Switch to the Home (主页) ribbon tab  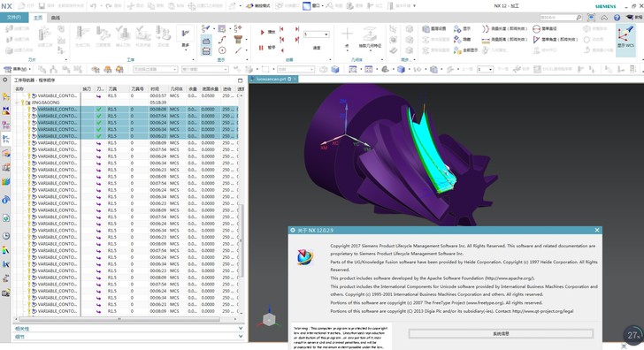tap(38, 18)
